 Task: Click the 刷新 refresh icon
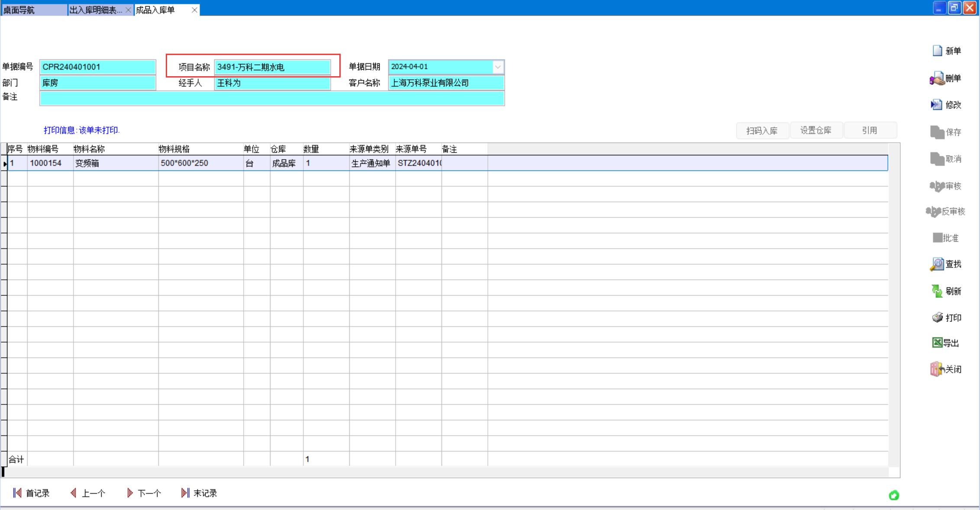click(x=937, y=291)
